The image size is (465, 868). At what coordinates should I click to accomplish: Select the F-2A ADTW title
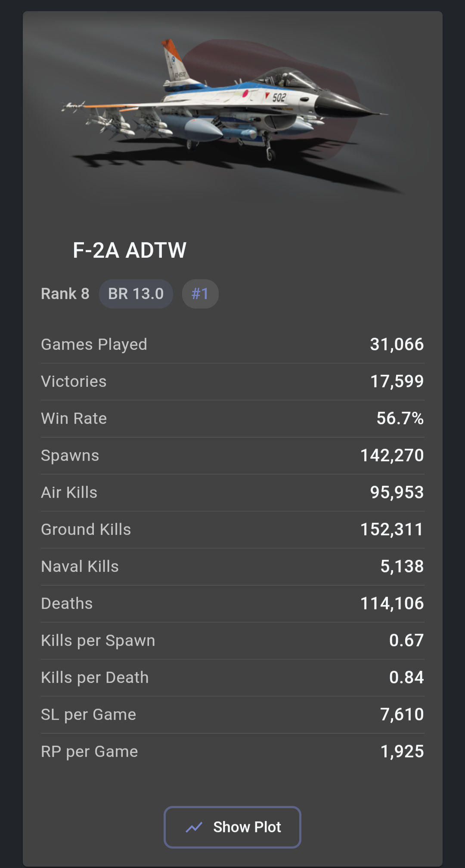(x=130, y=250)
